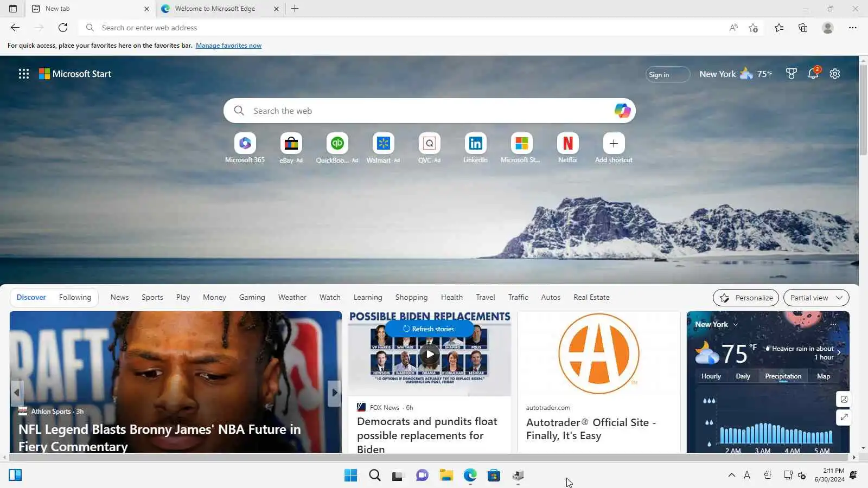Open File Explorer from taskbar
Screen dimensions: 868x488
[446, 476]
